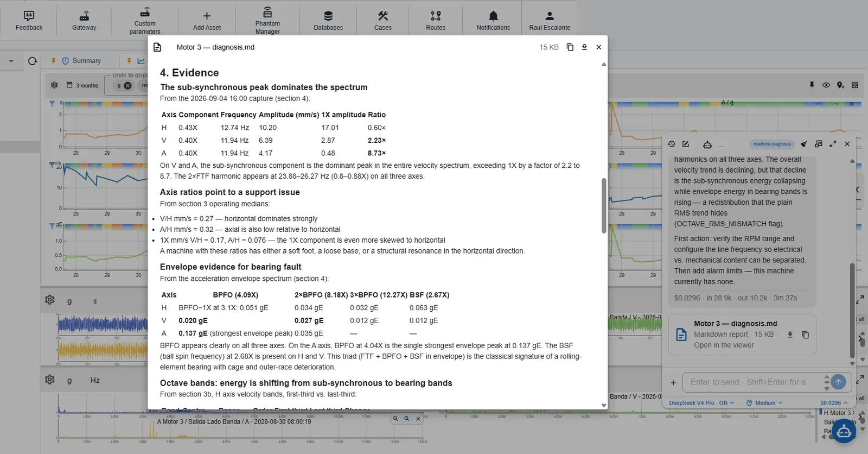Click the location marker icon in trend toolbar
This screenshot has height=454, width=868.
840,85
